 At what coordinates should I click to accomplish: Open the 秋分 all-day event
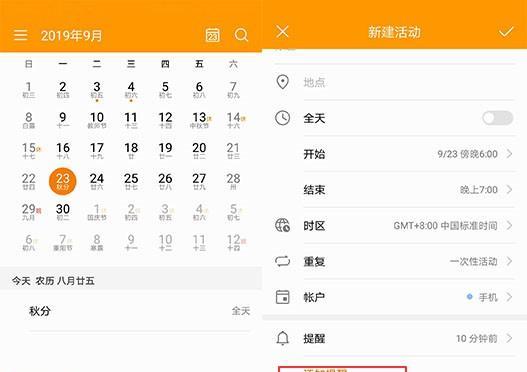[x=139, y=311]
